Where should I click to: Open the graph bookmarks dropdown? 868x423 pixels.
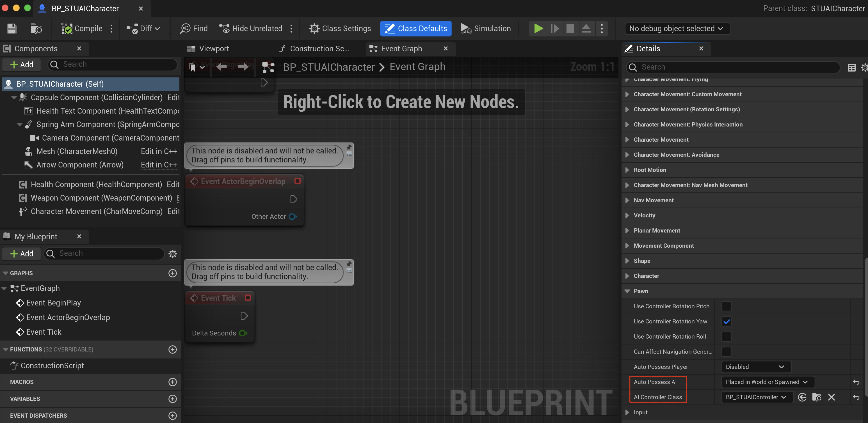click(197, 67)
